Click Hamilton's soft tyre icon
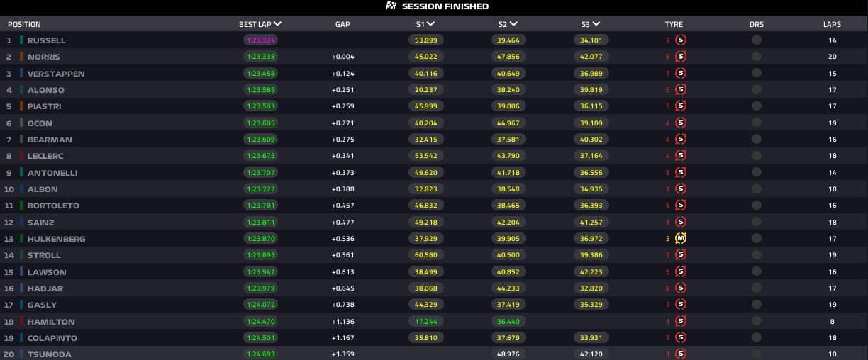The width and height of the screenshot is (868, 360). click(681, 322)
